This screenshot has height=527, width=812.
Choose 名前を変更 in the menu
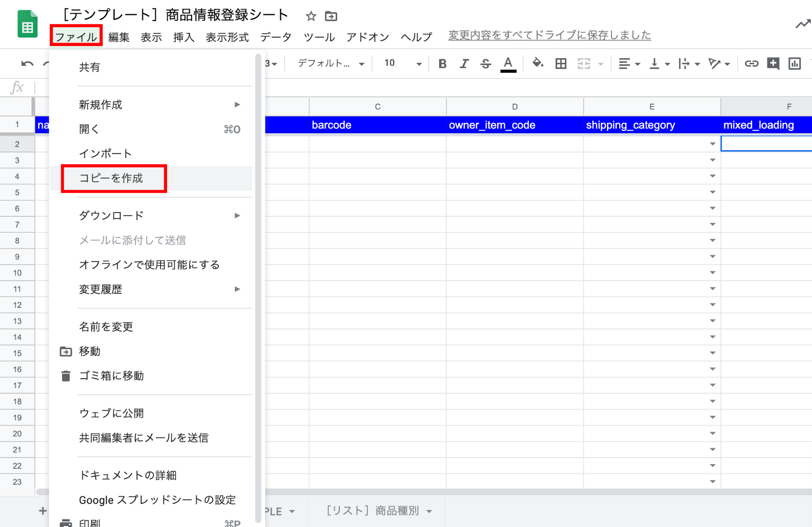click(106, 327)
